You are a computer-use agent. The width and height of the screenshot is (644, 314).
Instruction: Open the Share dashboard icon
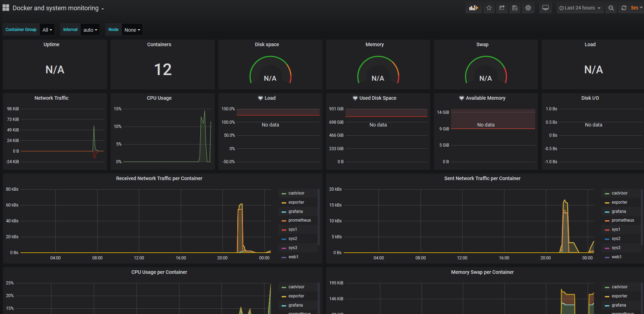(x=502, y=8)
